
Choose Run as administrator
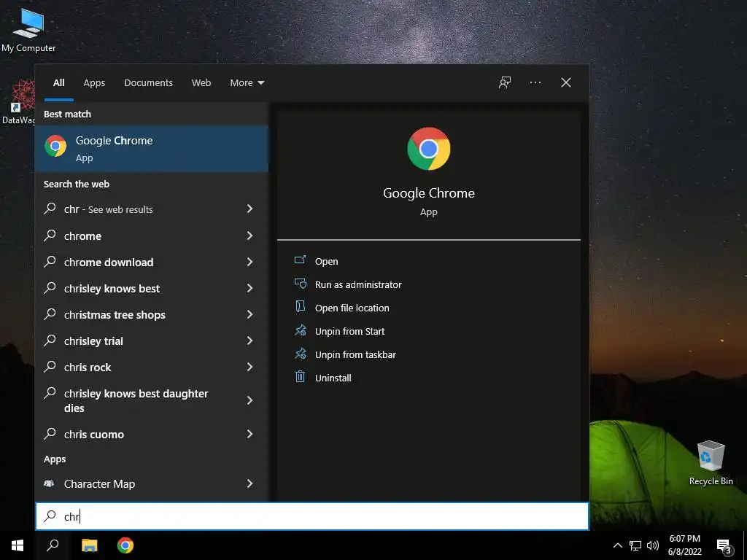358,284
